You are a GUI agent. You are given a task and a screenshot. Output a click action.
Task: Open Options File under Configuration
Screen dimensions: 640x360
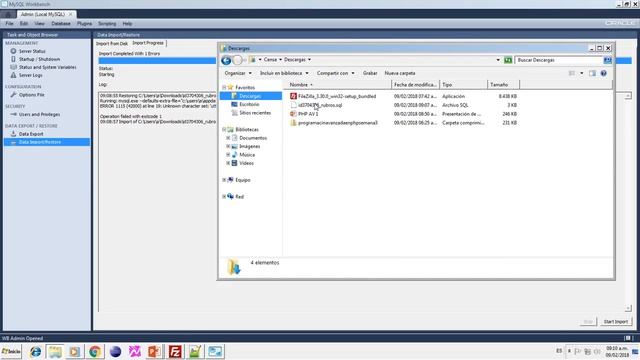(31, 95)
